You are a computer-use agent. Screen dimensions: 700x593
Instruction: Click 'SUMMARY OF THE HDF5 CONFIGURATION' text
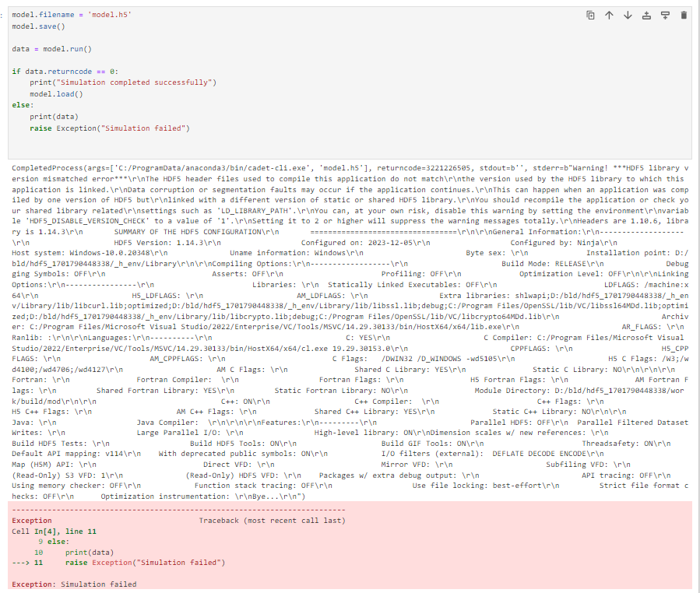[188, 232]
